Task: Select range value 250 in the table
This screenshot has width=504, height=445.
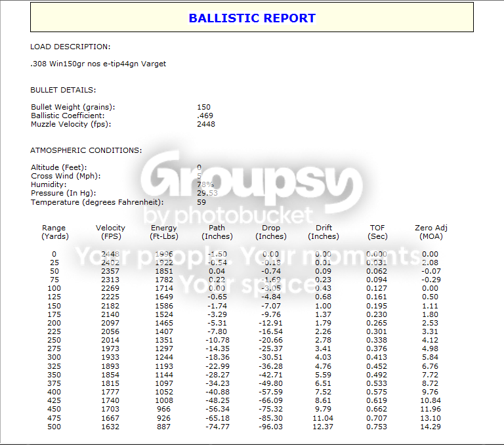Action: click(x=54, y=340)
